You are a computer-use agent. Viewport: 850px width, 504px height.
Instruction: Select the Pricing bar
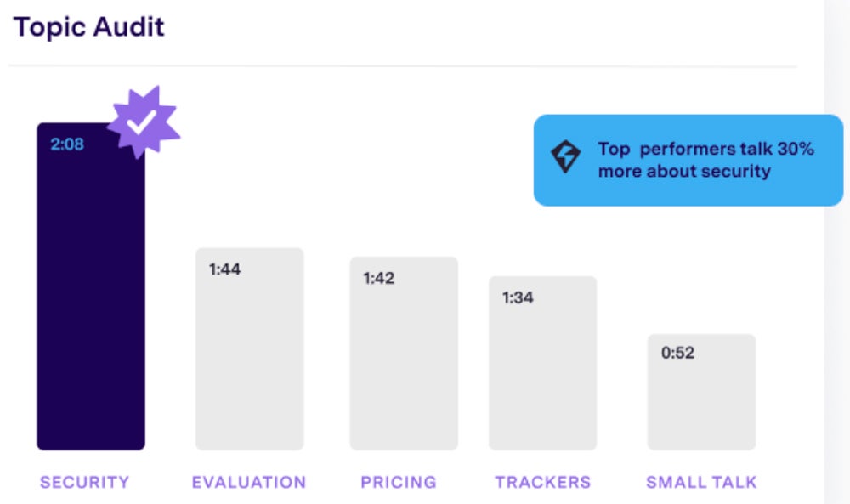click(404, 354)
